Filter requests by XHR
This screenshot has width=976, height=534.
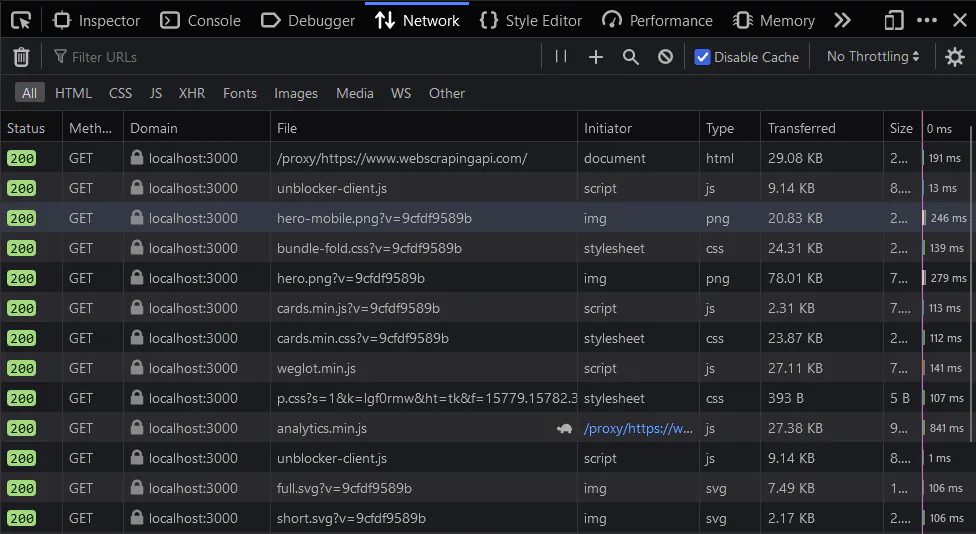click(192, 93)
